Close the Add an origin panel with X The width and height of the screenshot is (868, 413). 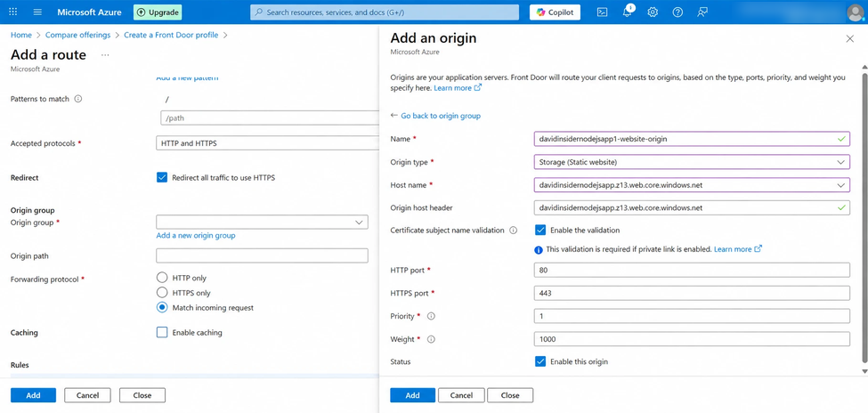pyautogui.click(x=849, y=38)
